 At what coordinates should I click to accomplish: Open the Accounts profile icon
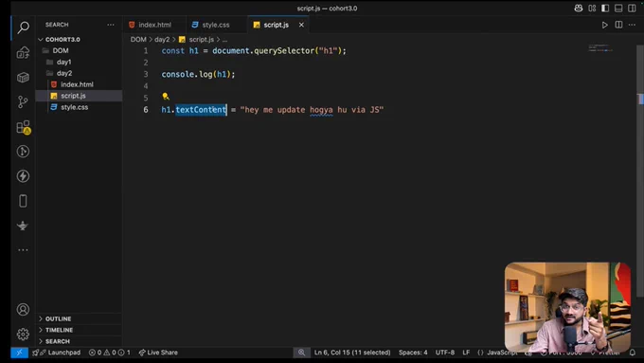pyautogui.click(x=23, y=309)
